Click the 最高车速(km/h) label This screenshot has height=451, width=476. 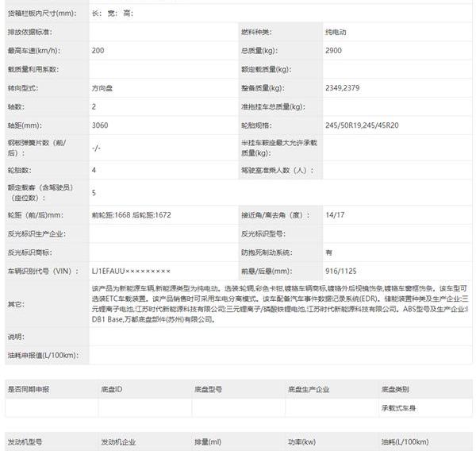coord(33,51)
